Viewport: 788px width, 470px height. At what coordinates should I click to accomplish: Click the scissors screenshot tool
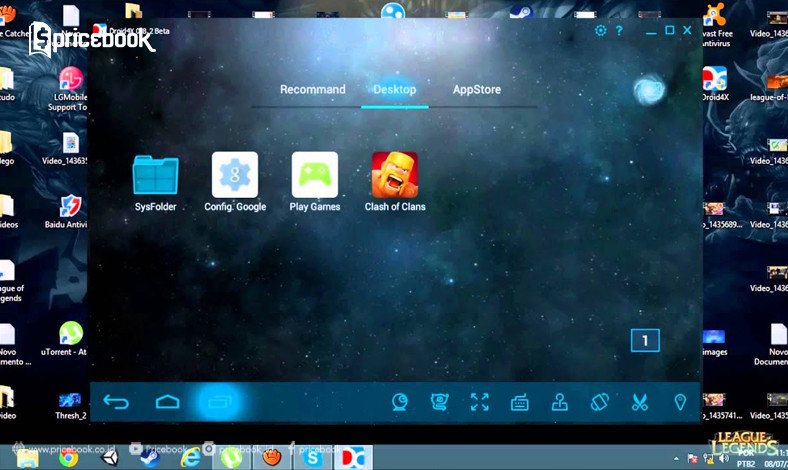(640, 402)
